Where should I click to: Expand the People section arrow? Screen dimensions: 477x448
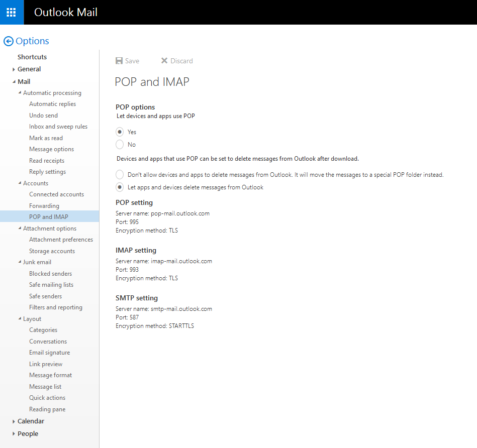pyautogui.click(x=14, y=434)
